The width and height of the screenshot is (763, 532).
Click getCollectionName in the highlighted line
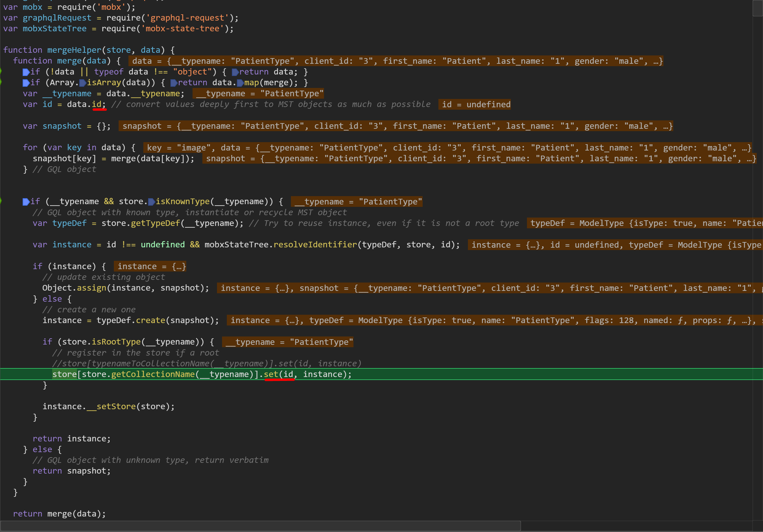[x=153, y=374]
